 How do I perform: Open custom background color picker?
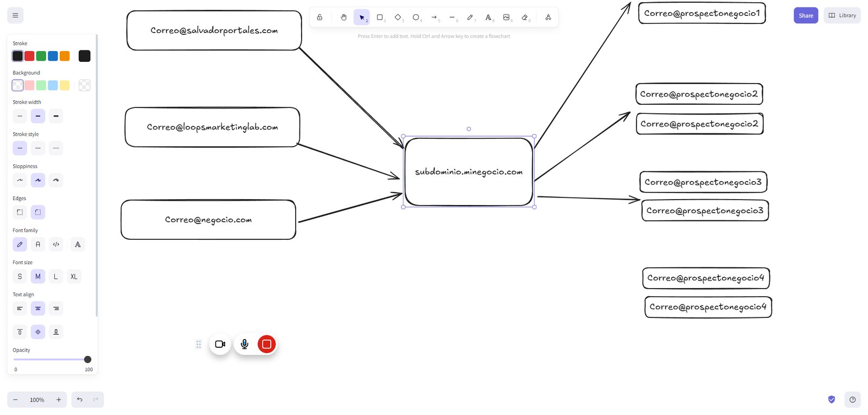[85, 85]
